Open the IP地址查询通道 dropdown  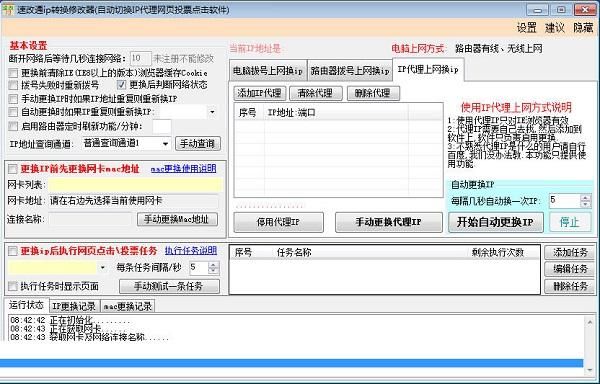[x=165, y=144]
